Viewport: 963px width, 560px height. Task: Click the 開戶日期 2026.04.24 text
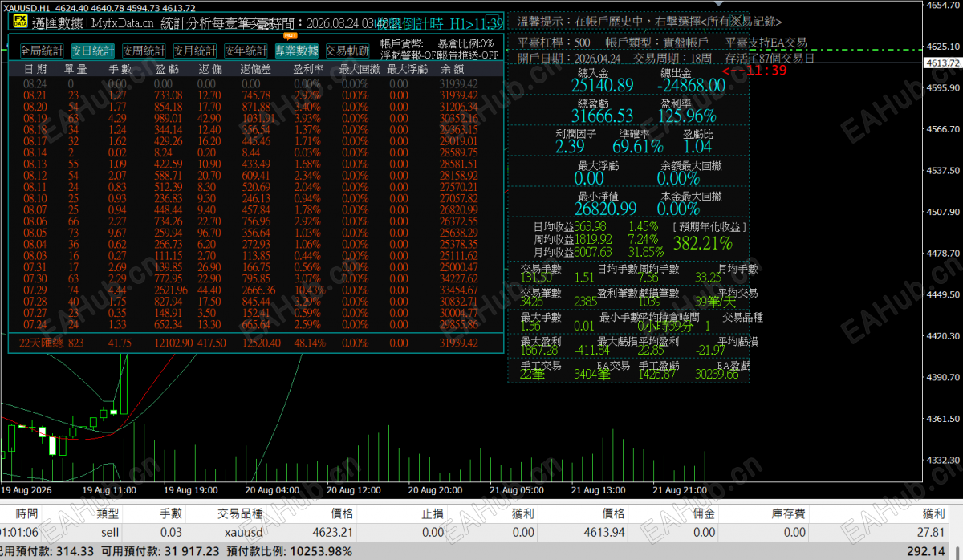569,59
